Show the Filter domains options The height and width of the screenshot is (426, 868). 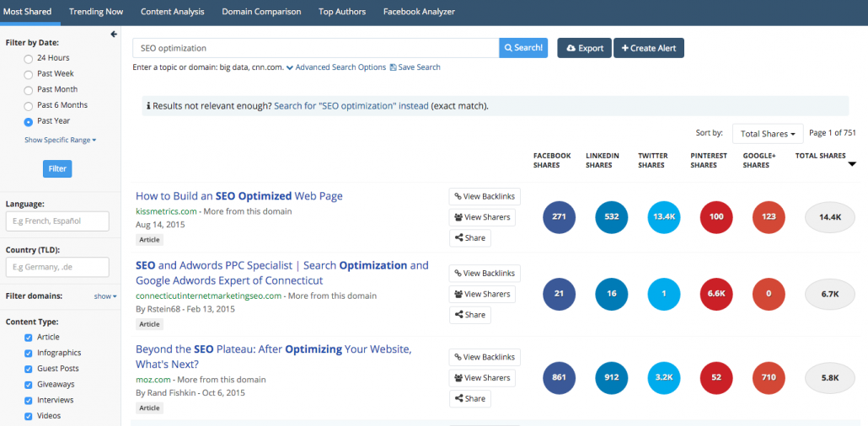(x=105, y=296)
